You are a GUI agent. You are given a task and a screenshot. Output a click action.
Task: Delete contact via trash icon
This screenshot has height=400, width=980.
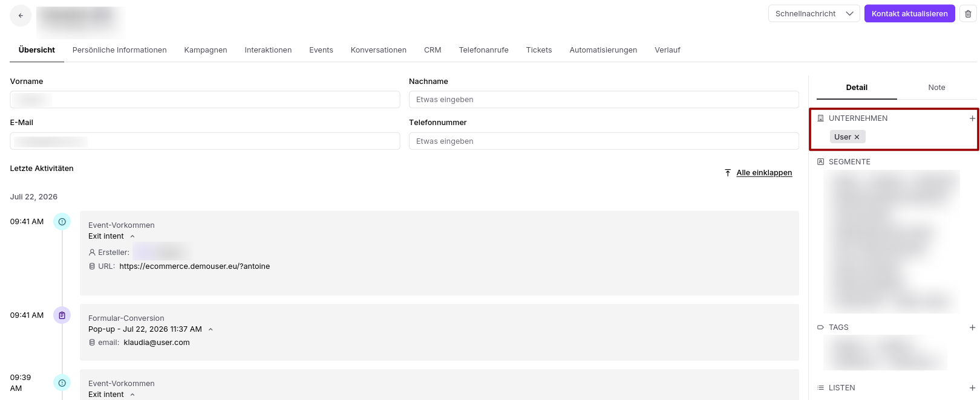tap(968, 14)
